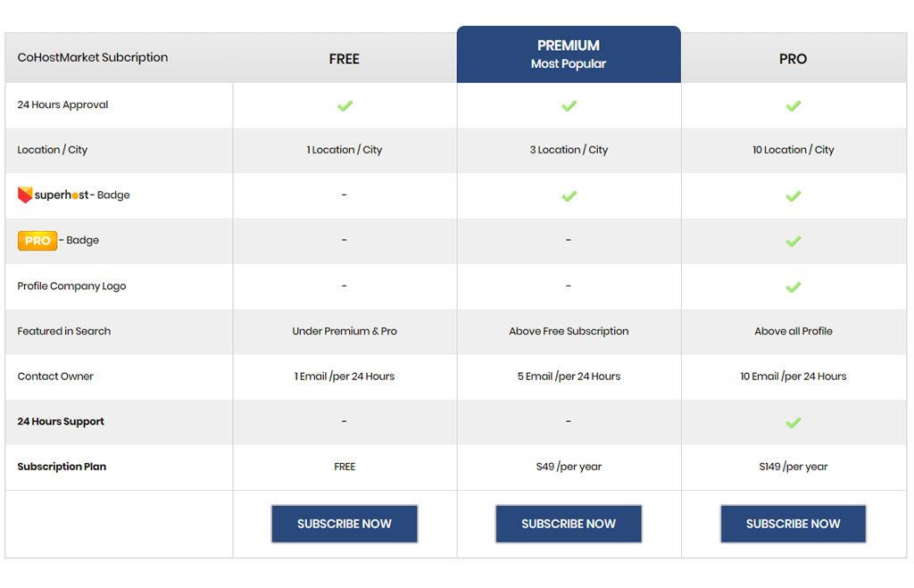The height and width of the screenshot is (588, 914).
Task: Click superhost badge checkmark in PREMIUM column
Action: click(569, 195)
